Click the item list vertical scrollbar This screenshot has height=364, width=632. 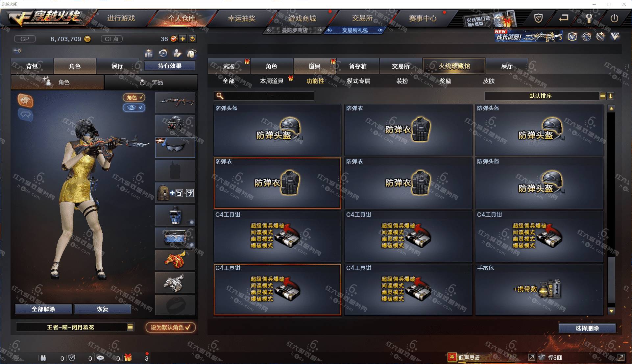click(x=611, y=209)
